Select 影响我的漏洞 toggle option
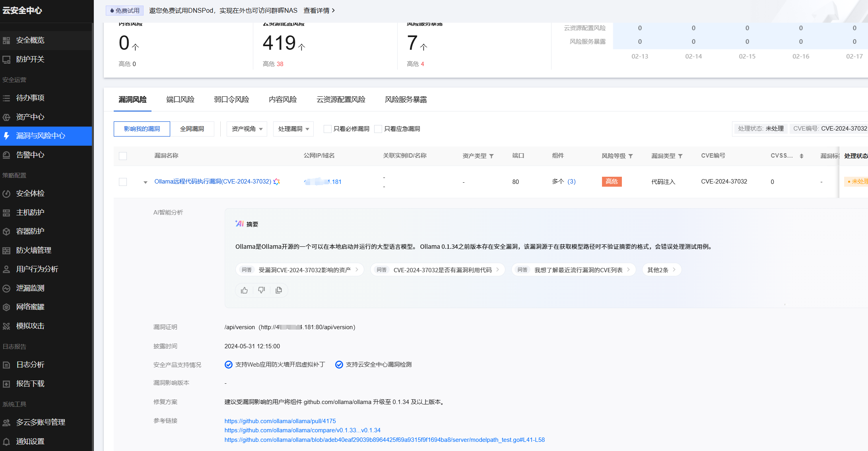This screenshot has height=451, width=868. (142, 129)
